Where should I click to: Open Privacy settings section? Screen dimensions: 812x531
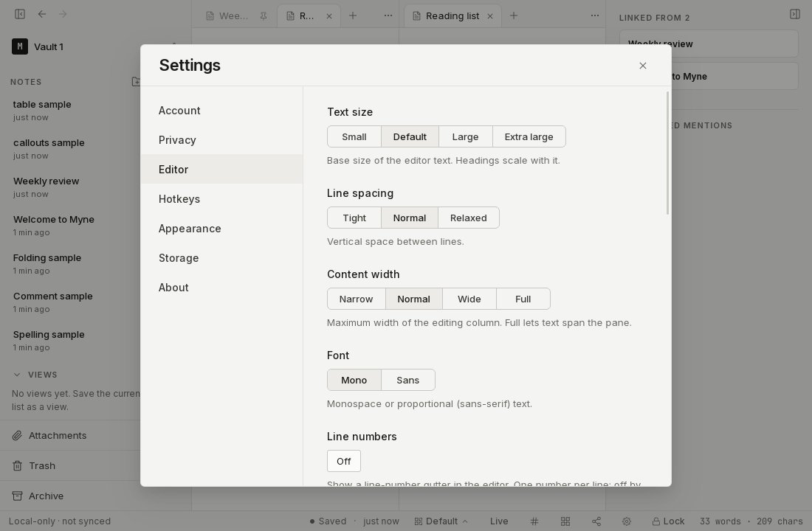(221, 139)
